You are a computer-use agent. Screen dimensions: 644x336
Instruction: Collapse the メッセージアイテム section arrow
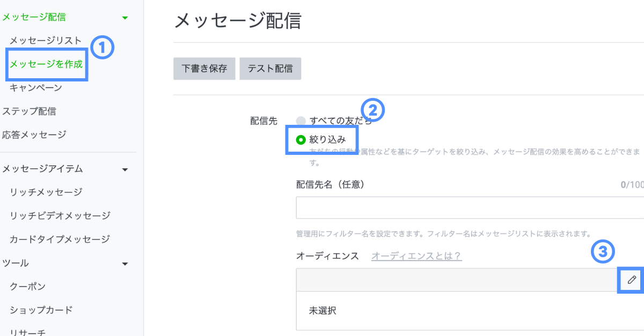pyautogui.click(x=125, y=169)
